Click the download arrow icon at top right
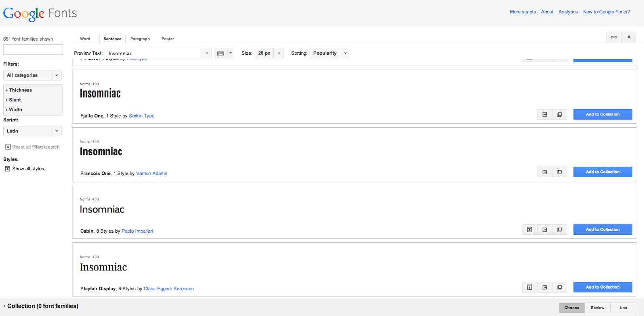The height and width of the screenshot is (316, 644). point(629,37)
